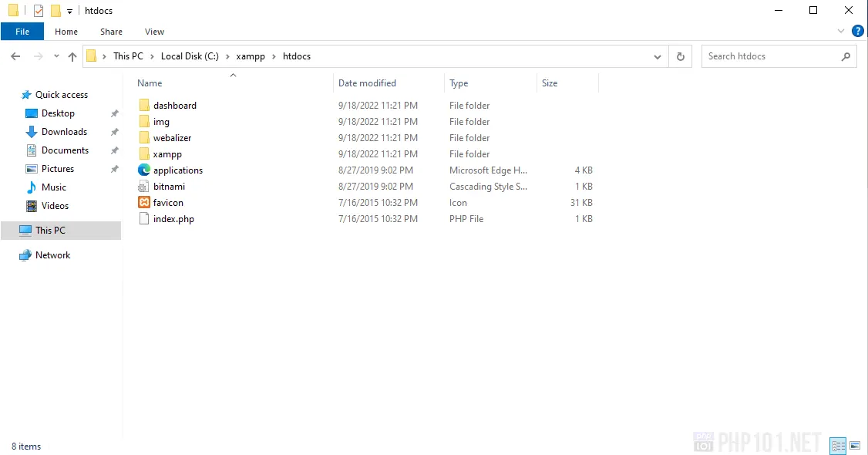
Task: Open Customize Quick Access Toolbar dropdown
Action: (x=69, y=11)
